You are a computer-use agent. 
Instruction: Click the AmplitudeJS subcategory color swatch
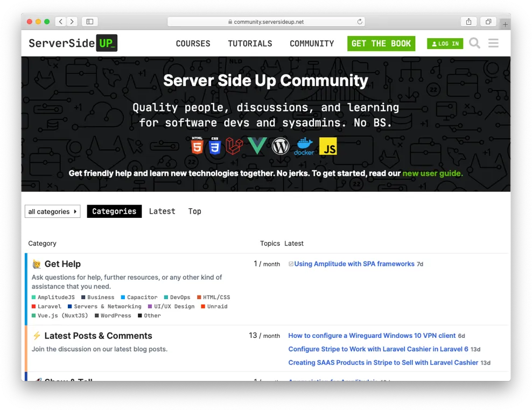(33, 298)
